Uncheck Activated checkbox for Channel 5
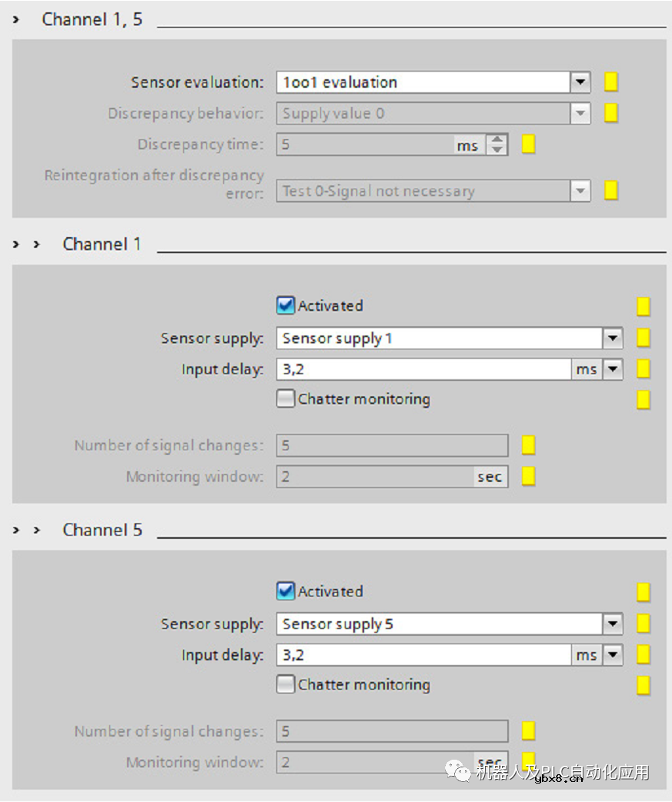The height and width of the screenshot is (802, 672). pos(286,591)
